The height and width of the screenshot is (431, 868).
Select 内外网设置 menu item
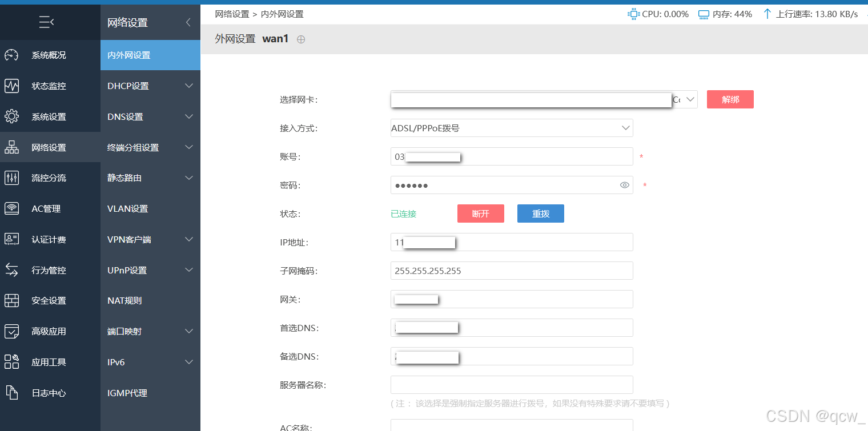150,55
